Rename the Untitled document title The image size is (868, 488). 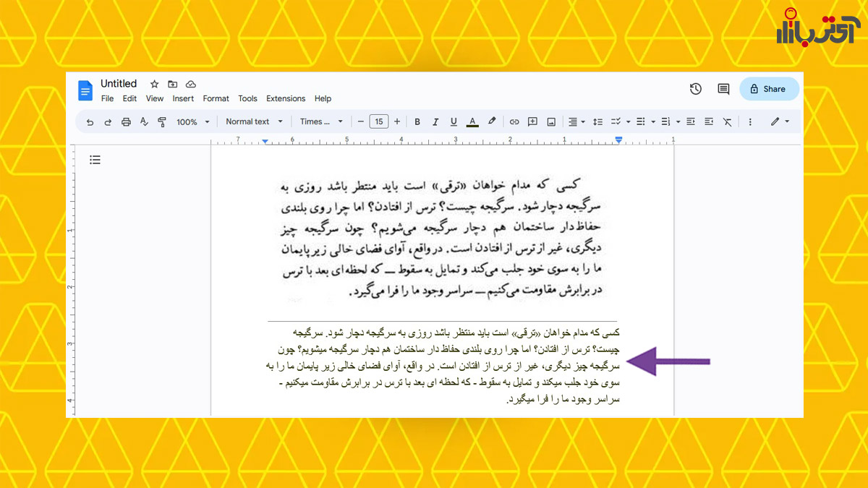click(x=119, y=84)
